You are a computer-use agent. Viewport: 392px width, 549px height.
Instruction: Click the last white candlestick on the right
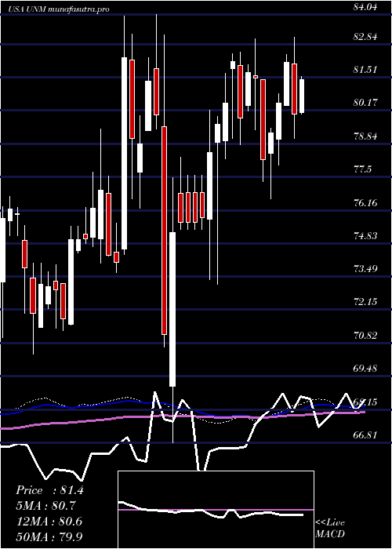click(x=302, y=96)
